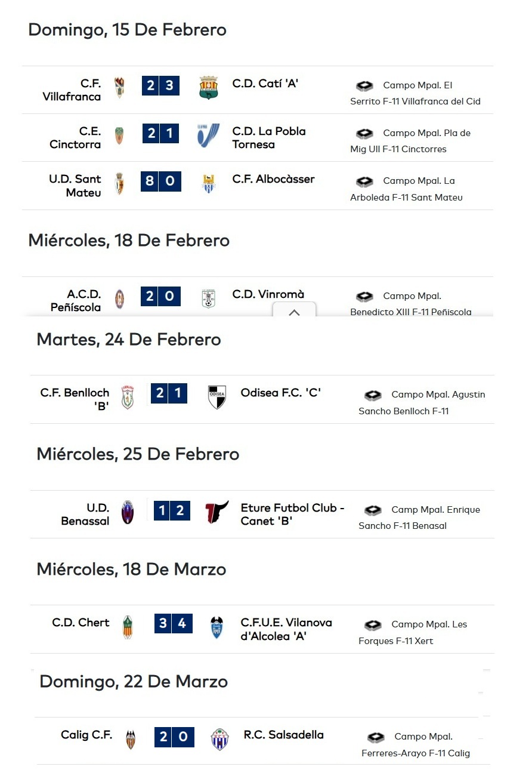532x779 pixels.
Task: Open U.D. Benassal team link
Action: (85, 515)
